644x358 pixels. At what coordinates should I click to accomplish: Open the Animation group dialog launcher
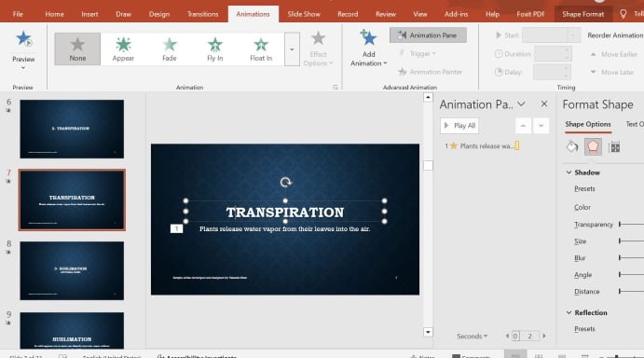click(x=336, y=87)
